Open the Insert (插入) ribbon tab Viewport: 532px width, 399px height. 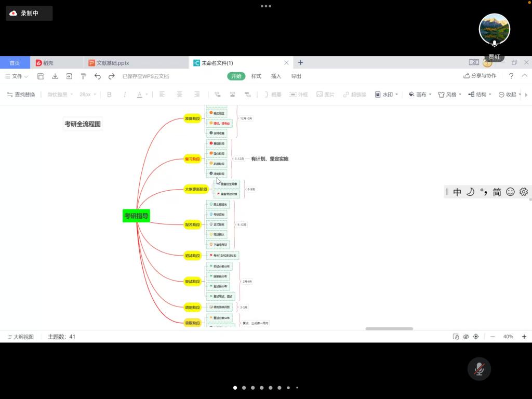276,76
